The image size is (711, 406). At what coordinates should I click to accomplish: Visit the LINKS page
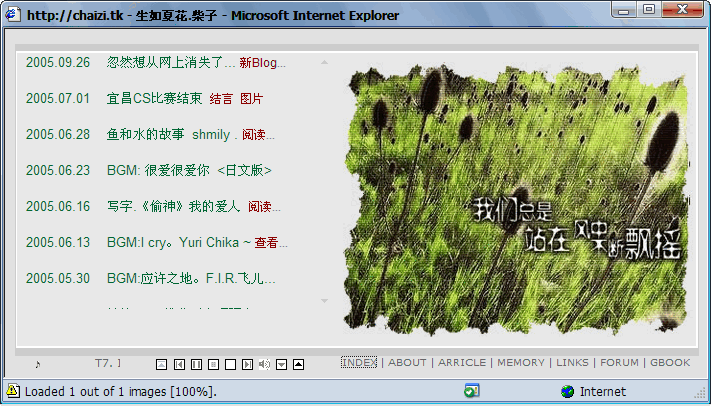point(572,362)
